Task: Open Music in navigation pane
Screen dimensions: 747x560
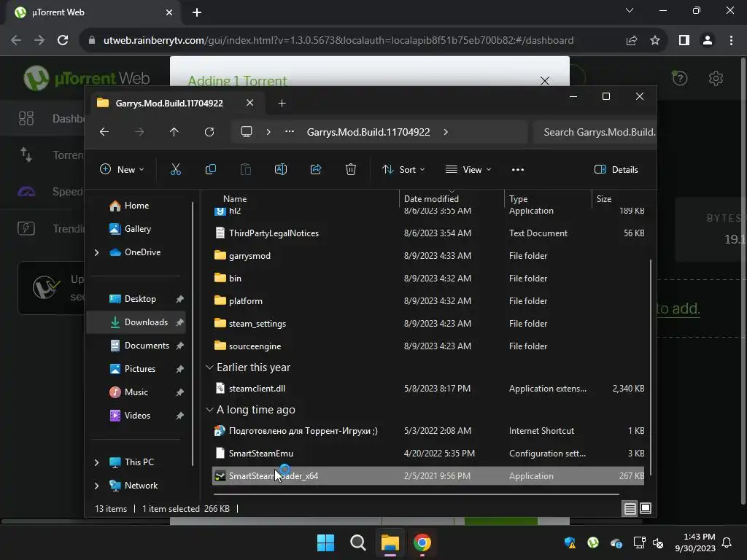Action: tap(136, 392)
